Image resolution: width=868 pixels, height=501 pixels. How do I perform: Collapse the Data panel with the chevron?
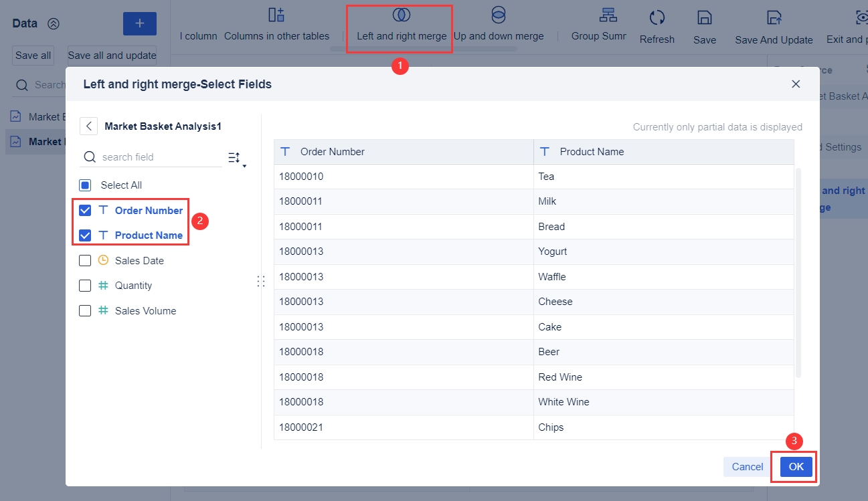click(x=55, y=22)
